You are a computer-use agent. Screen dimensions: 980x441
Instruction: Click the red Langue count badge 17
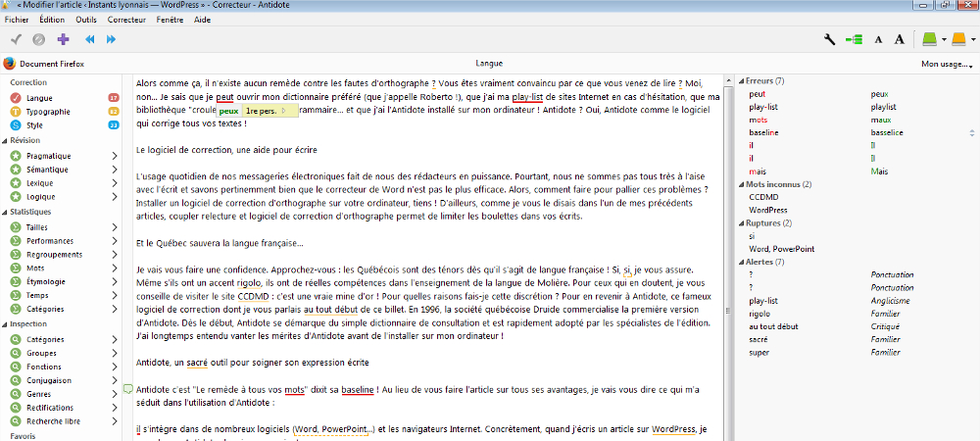114,98
